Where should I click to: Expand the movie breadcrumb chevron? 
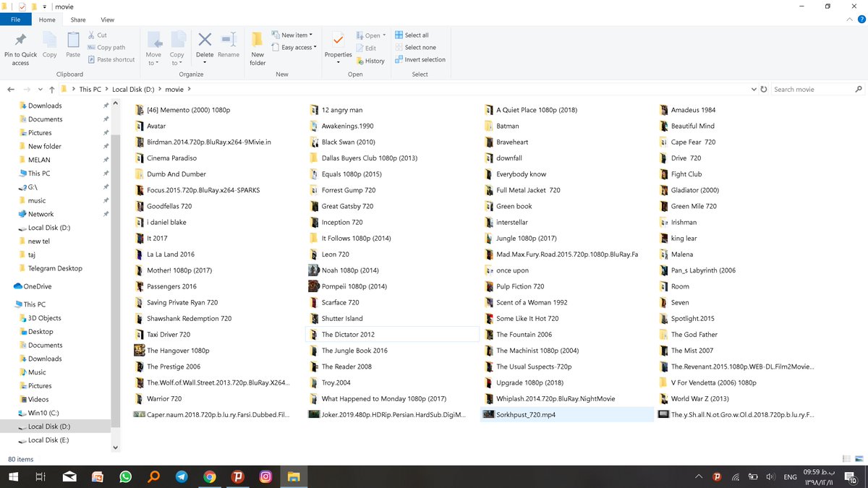[x=190, y=90]
